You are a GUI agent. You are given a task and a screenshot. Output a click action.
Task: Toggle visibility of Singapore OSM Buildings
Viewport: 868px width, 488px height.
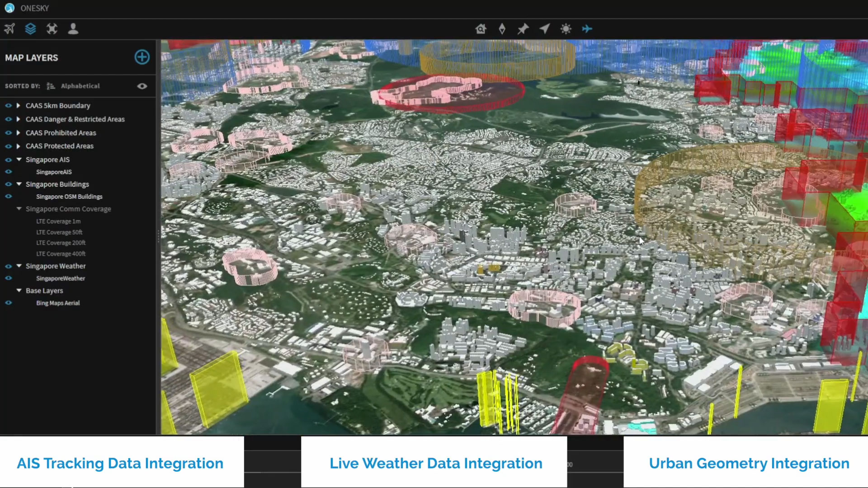click(8, 197)
